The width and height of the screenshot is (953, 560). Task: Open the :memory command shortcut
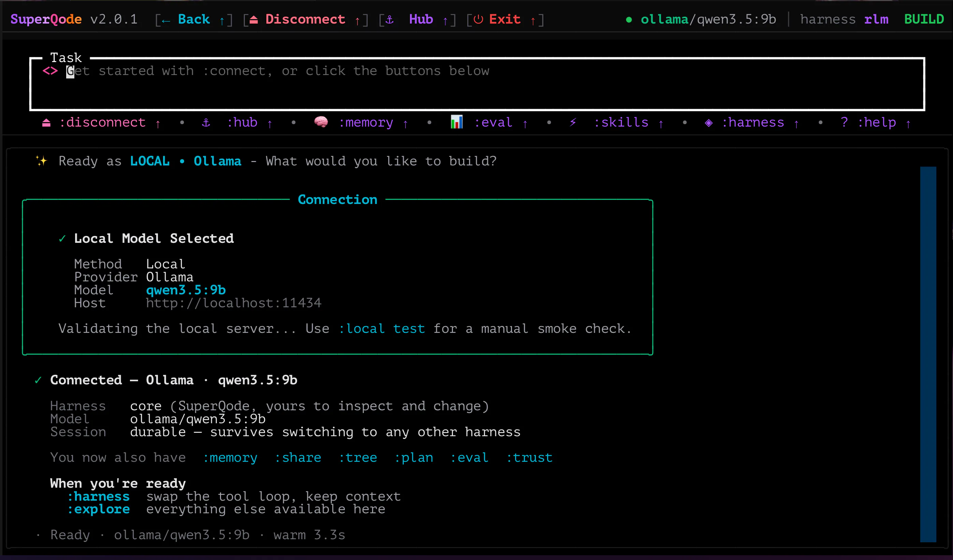pos(366,122)
